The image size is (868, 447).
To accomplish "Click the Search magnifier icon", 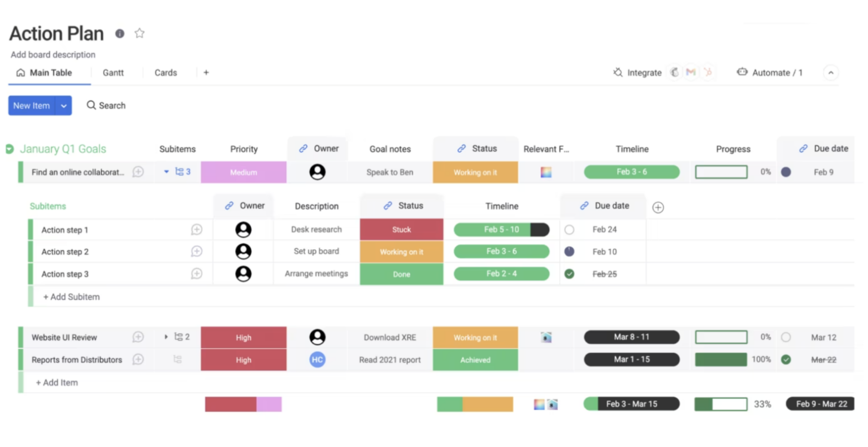I will point(91,105).
